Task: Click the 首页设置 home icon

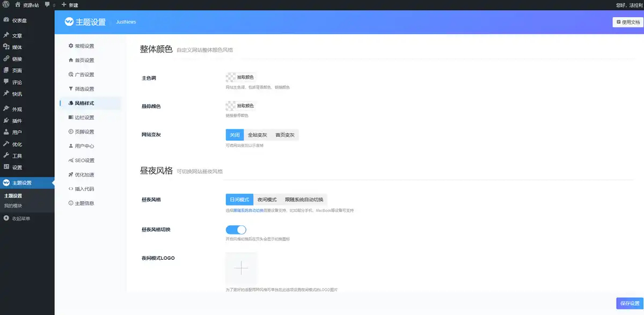Action: (x=71, y=60)
